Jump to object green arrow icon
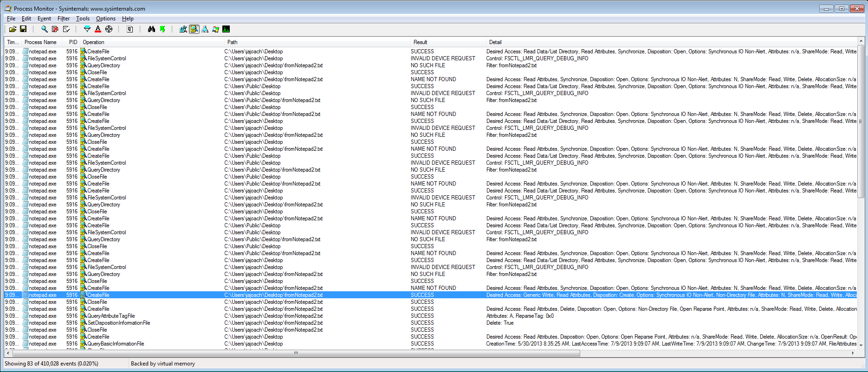868x372 pixels. [162, 29]
